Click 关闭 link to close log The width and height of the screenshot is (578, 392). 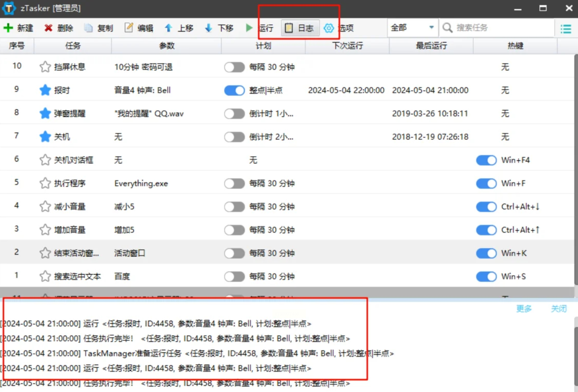pos(559,308)
